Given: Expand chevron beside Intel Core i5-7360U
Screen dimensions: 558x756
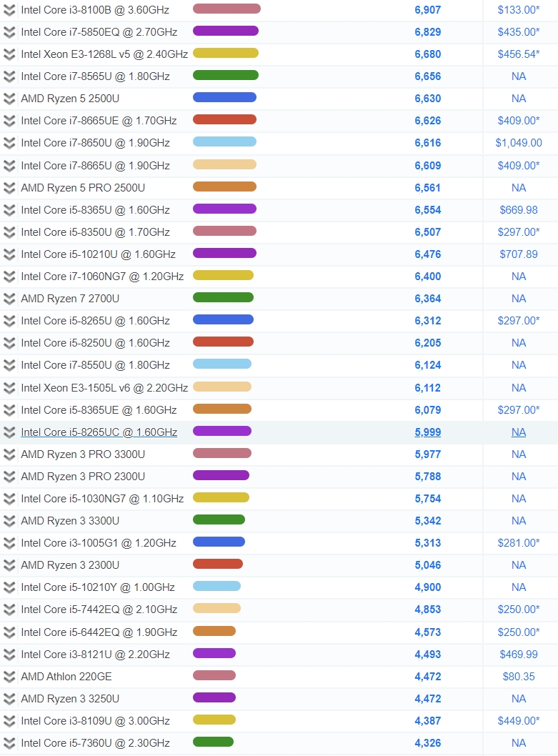Looking at the screenshot, I should tap(9, 743).
